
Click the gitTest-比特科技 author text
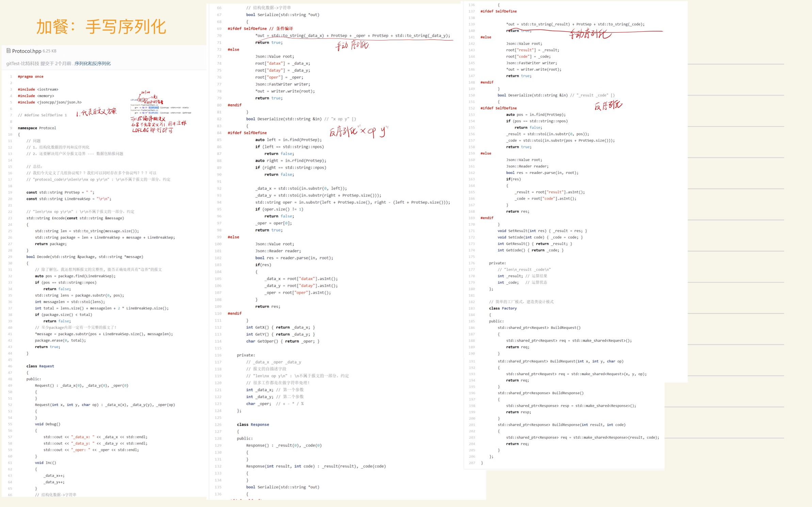tap(23, 64)
